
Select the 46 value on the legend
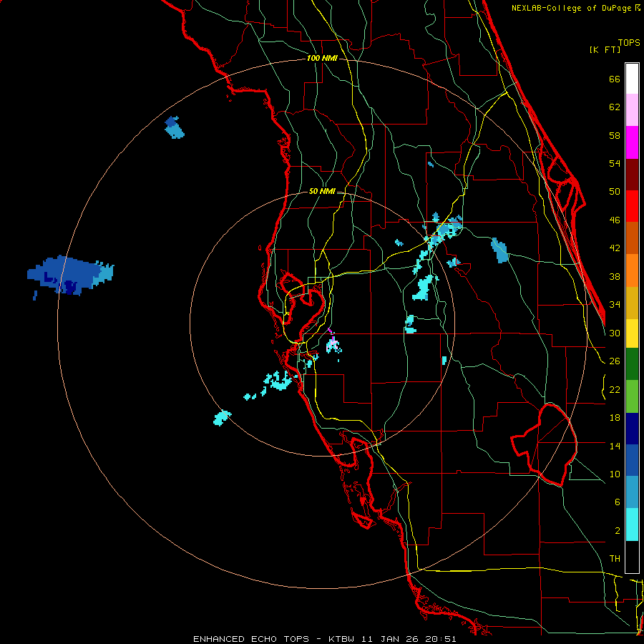[x=615, y=220]
